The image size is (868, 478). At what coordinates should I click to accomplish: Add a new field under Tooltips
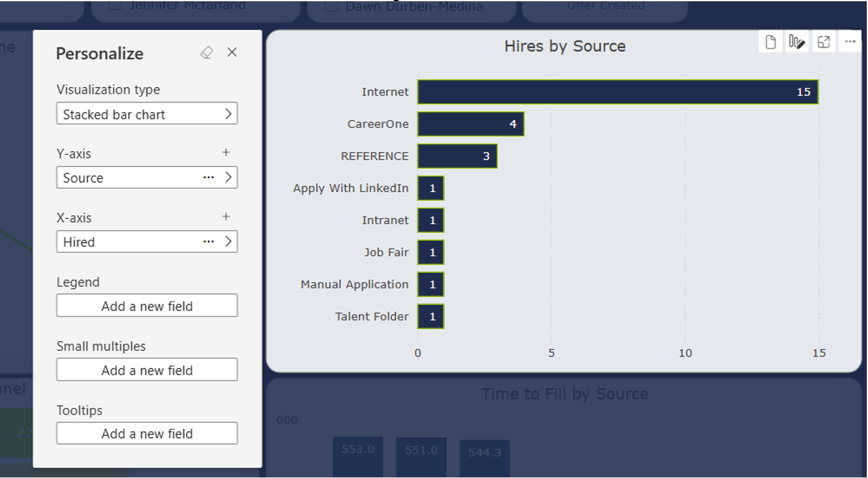pos(147,434)
